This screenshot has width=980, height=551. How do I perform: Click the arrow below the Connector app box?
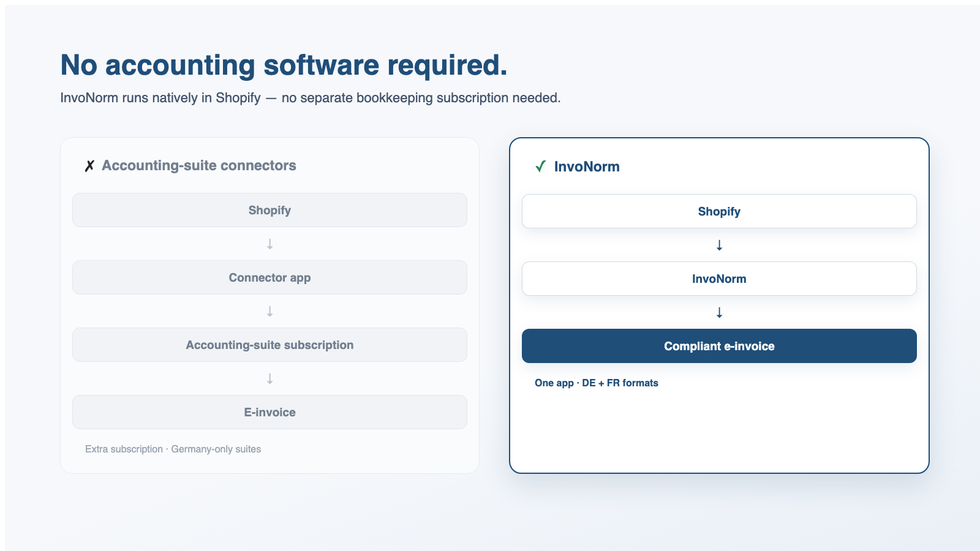click(269, 311)
